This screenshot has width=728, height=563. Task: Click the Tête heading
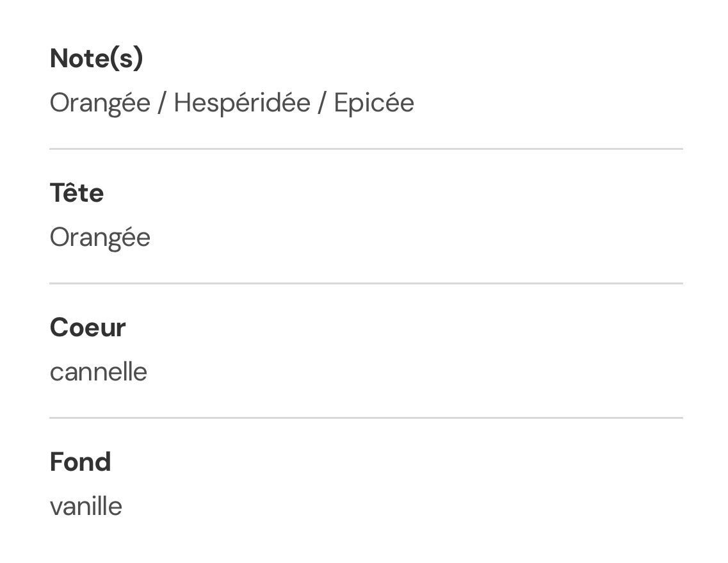[x=77, y=193]
